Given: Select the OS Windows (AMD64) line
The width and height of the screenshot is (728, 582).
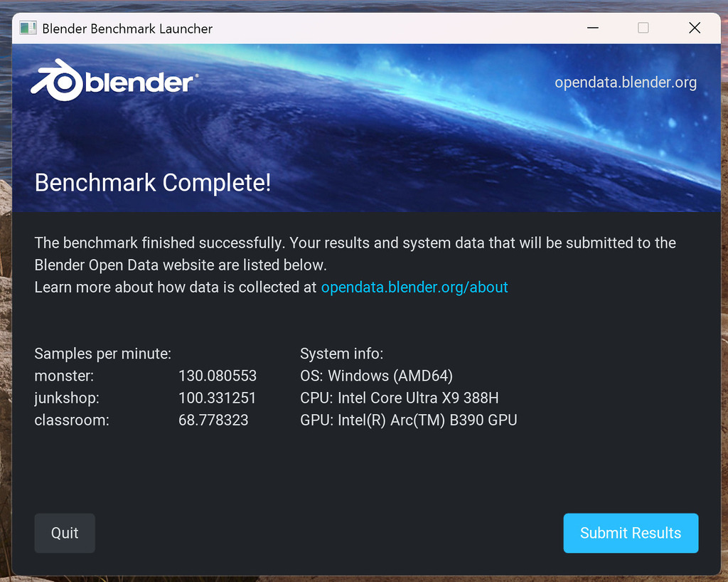Looking at the screenshot, I should click(x=376, y=376).
